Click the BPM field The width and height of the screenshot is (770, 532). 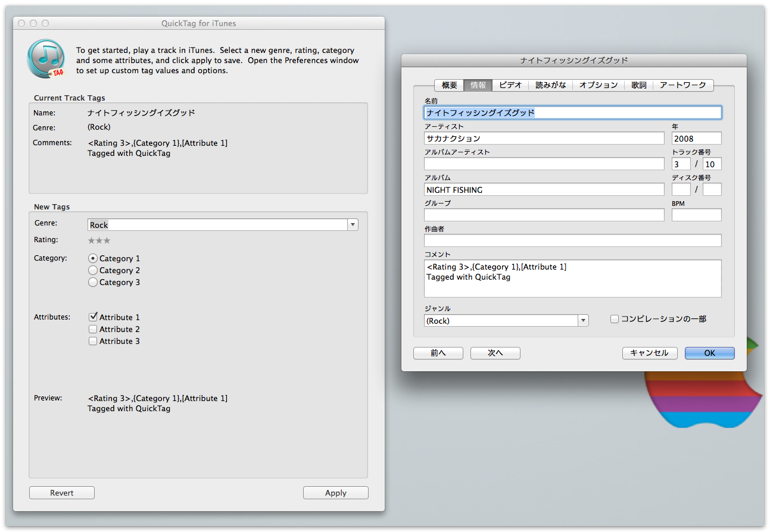pos(697,215)
